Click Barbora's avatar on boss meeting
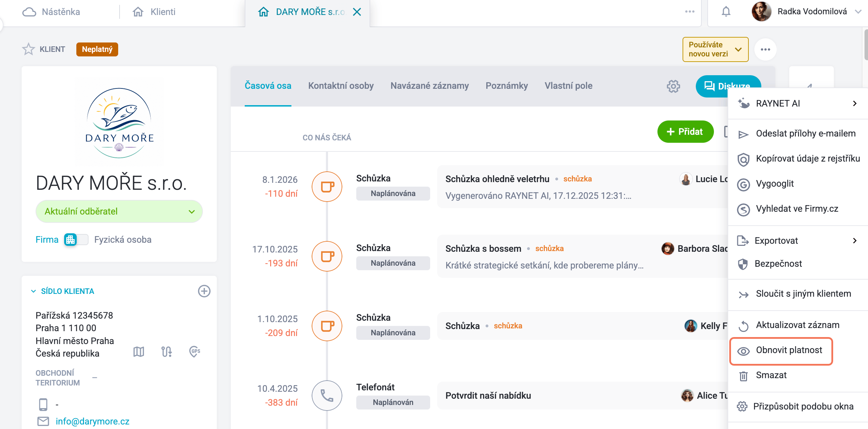 coord(668,249)
